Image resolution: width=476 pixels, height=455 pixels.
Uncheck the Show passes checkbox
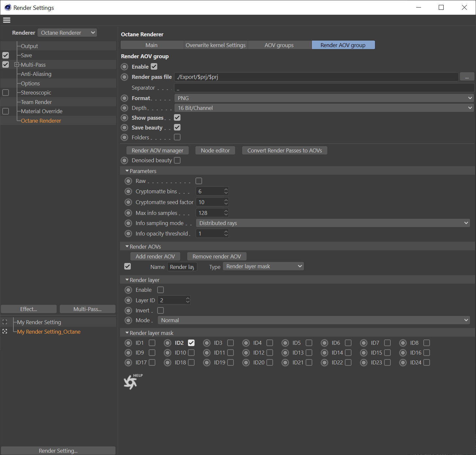177,117
